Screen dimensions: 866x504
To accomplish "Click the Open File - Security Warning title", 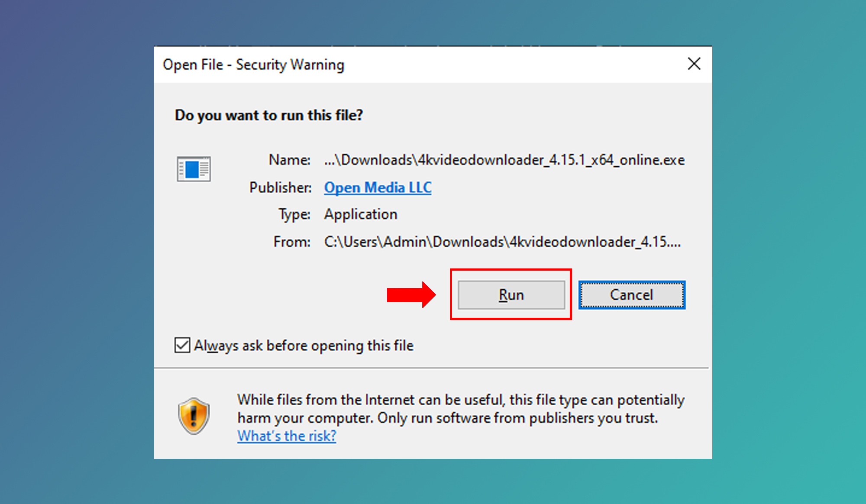I will coord(253,65).
